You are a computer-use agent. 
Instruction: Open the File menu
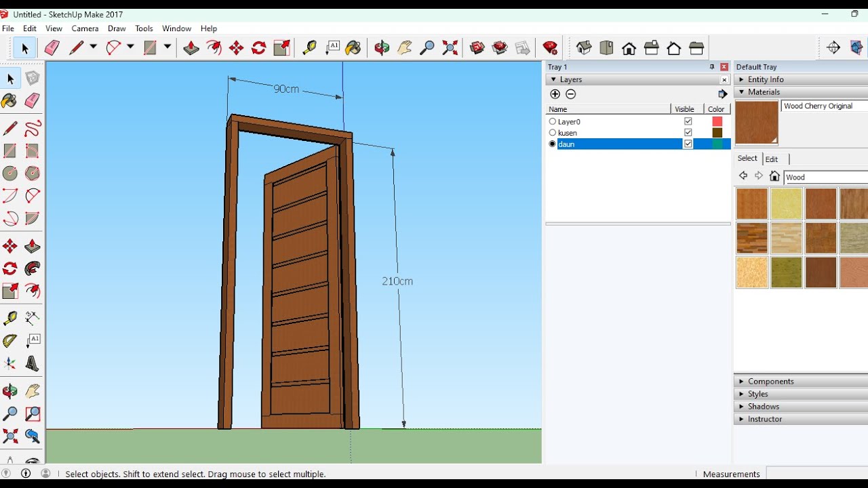[x=8, y=28]
